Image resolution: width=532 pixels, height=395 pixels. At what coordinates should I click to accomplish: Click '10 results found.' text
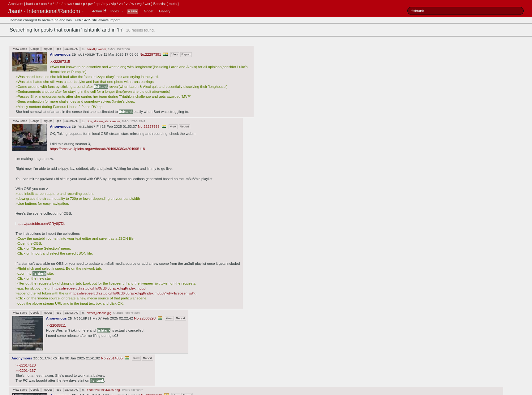(140, 30)
